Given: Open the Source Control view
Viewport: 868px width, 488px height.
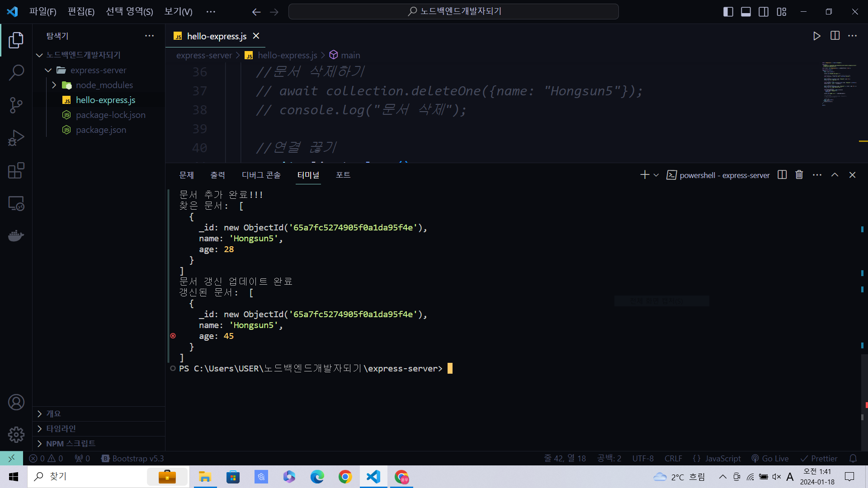Looking at the screenshot, I should tap(16, 105).
